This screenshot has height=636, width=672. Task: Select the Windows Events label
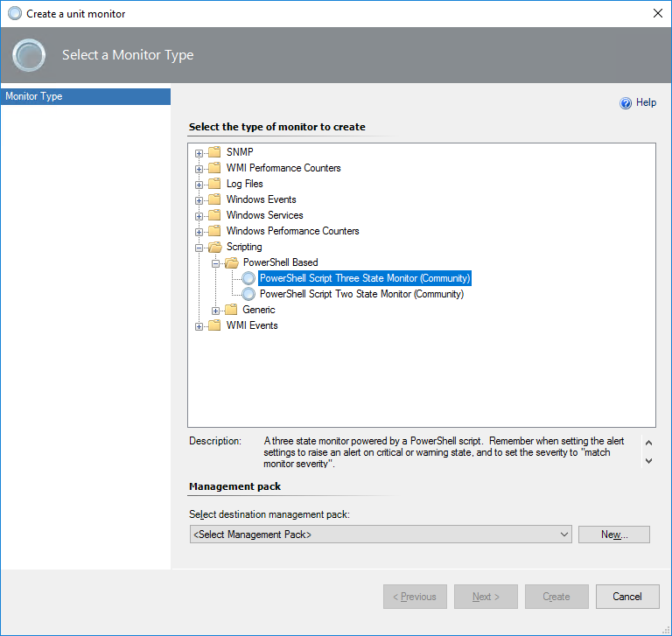tap(262, 199)
